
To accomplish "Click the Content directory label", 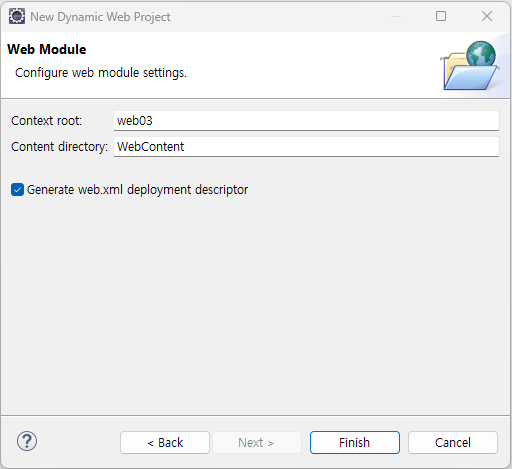I will pos(59,147).
